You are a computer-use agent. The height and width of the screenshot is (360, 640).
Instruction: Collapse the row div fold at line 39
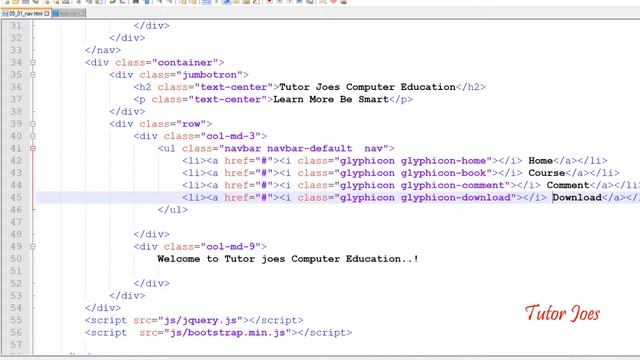[x=33, y=124]
